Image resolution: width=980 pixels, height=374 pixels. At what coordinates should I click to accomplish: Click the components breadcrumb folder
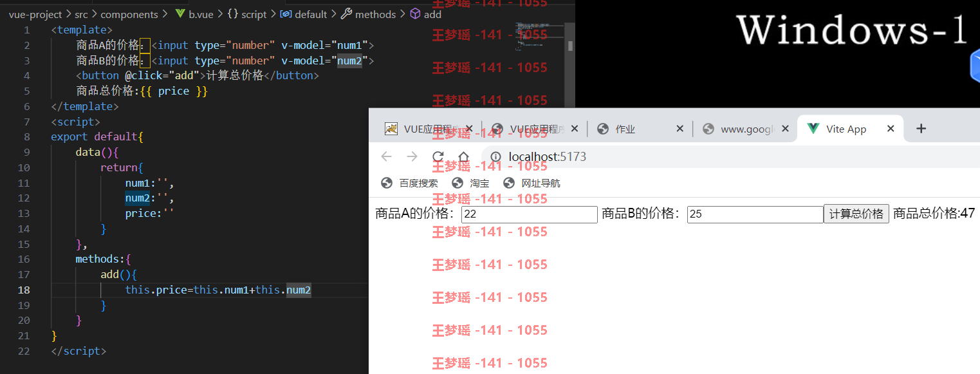(x=129, y=14)
